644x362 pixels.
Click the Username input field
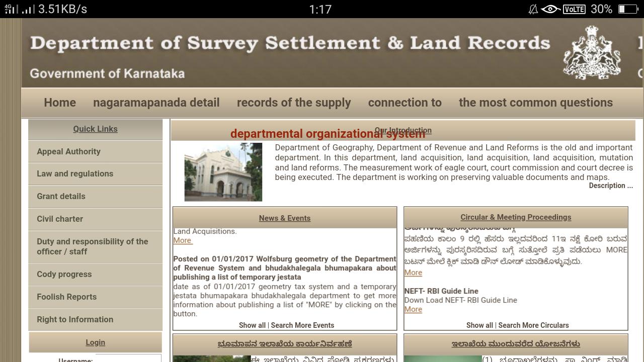(x=128, y=359)
